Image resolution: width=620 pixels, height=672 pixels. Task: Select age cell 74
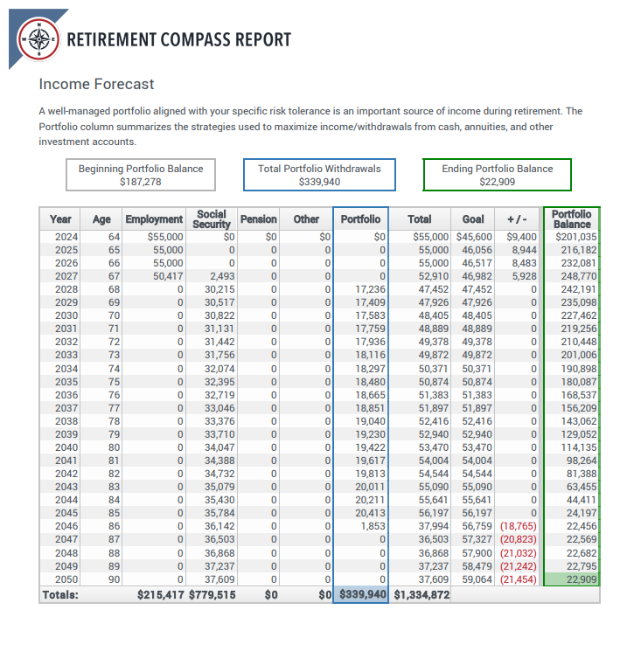point(114,369)
